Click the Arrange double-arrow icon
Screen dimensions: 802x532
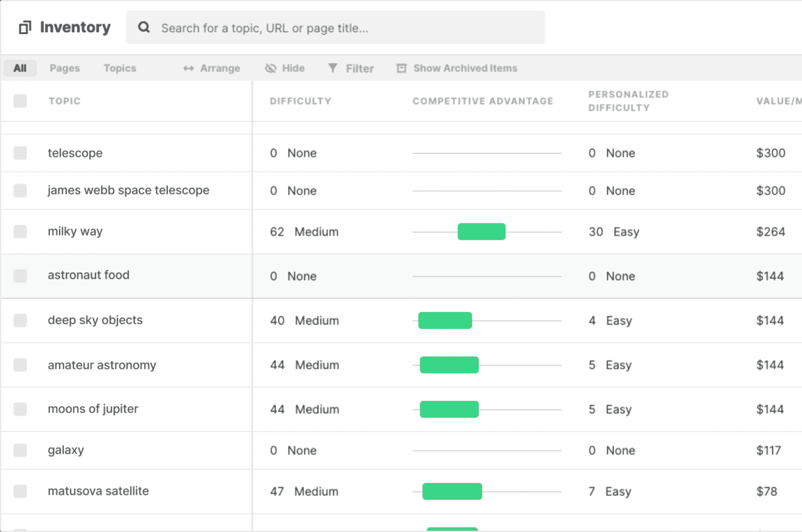tap(188, 69)
